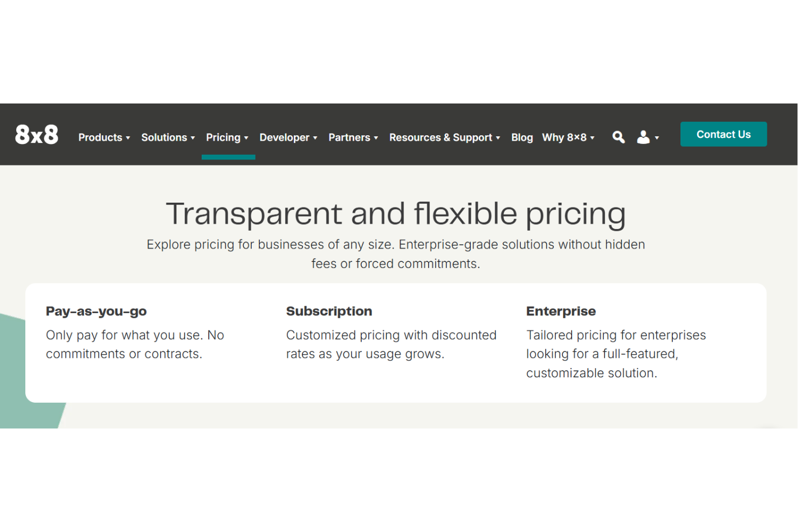This screenshot has height=532, width=798.
Task: Click the heading Transparent and flexible pricing
Action: 396,213
